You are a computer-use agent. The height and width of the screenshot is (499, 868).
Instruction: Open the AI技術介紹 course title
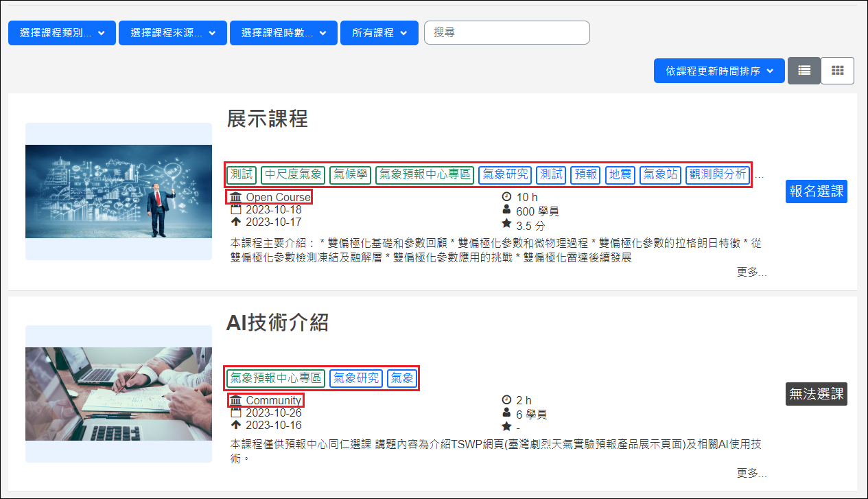coord(277,322)
